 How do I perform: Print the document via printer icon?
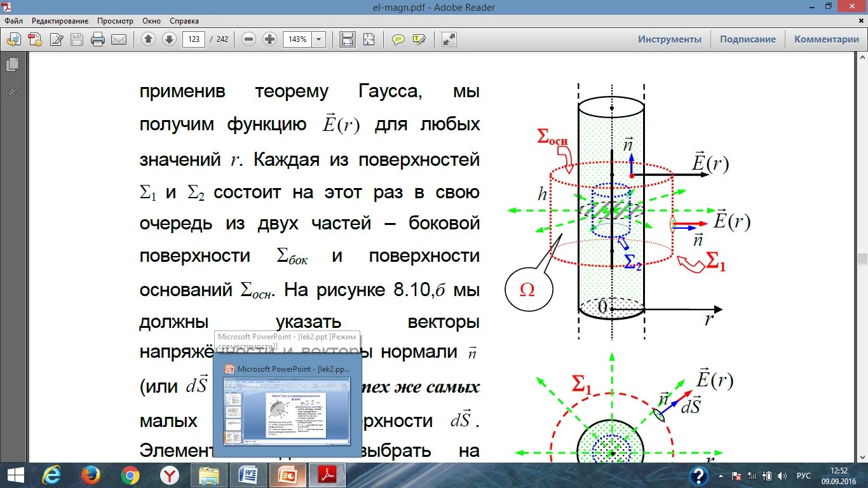coord(98,39)
